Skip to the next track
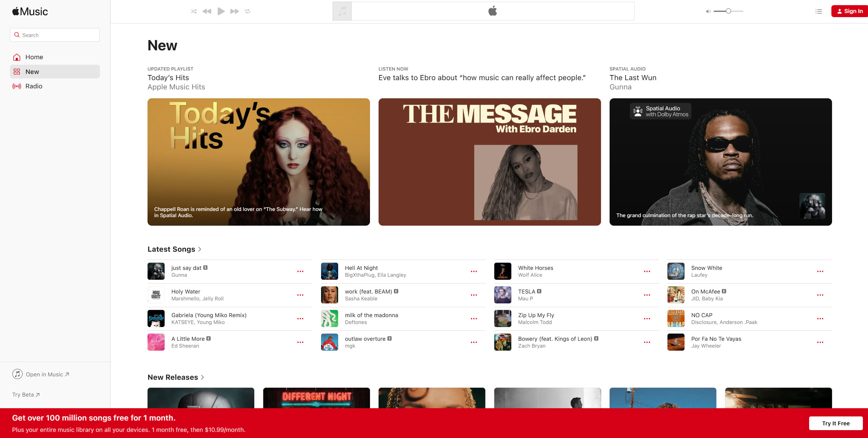Viewport: 868px width, 438px height. click(x=234, y=11)
